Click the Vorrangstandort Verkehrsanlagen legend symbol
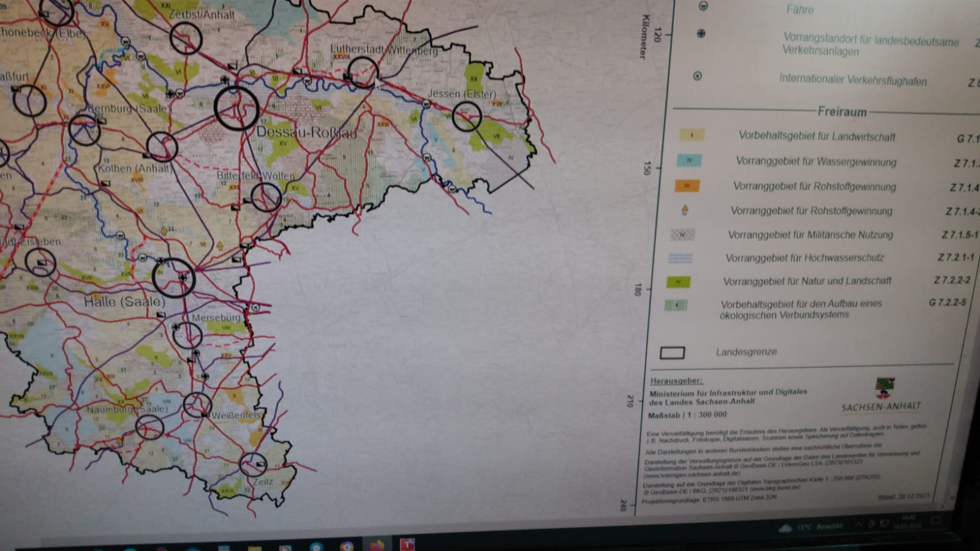This screenshot has height=551, width=980. (x=701, y=34)
